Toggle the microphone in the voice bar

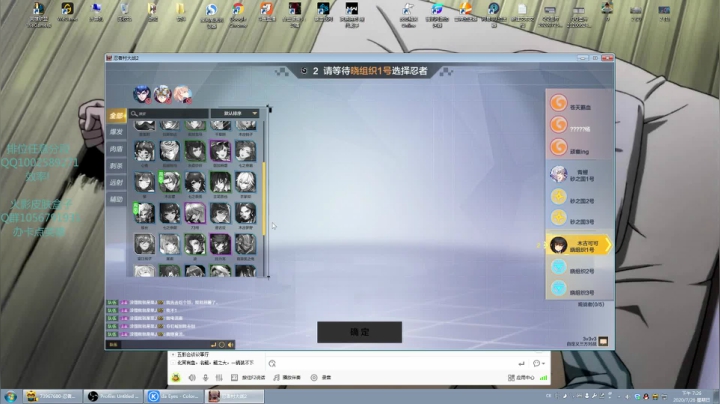tap(205, 377)
